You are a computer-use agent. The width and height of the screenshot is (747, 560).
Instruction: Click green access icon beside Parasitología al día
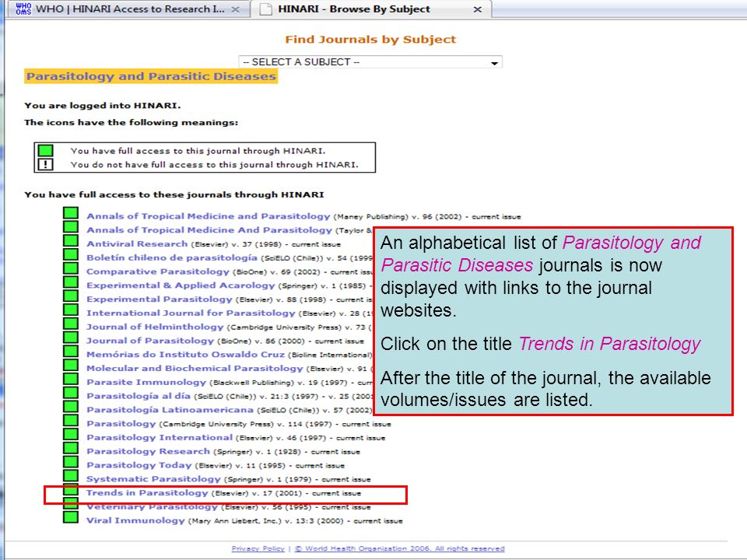(71, 392)
